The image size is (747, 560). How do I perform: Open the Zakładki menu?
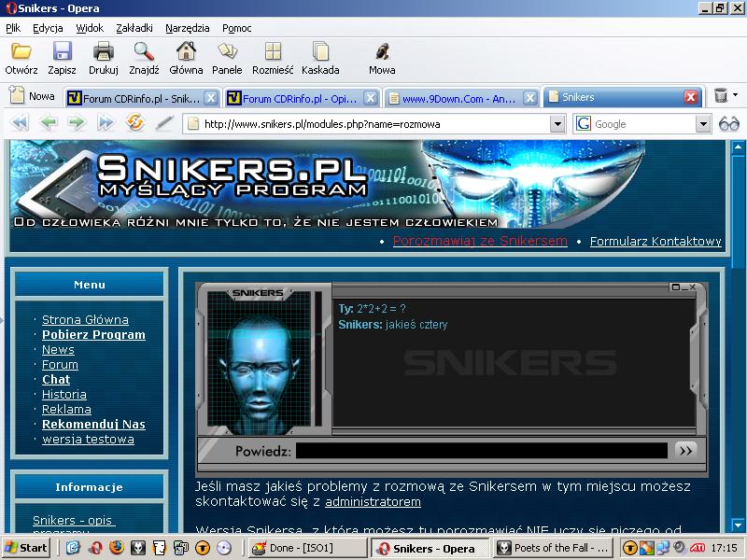134,28
